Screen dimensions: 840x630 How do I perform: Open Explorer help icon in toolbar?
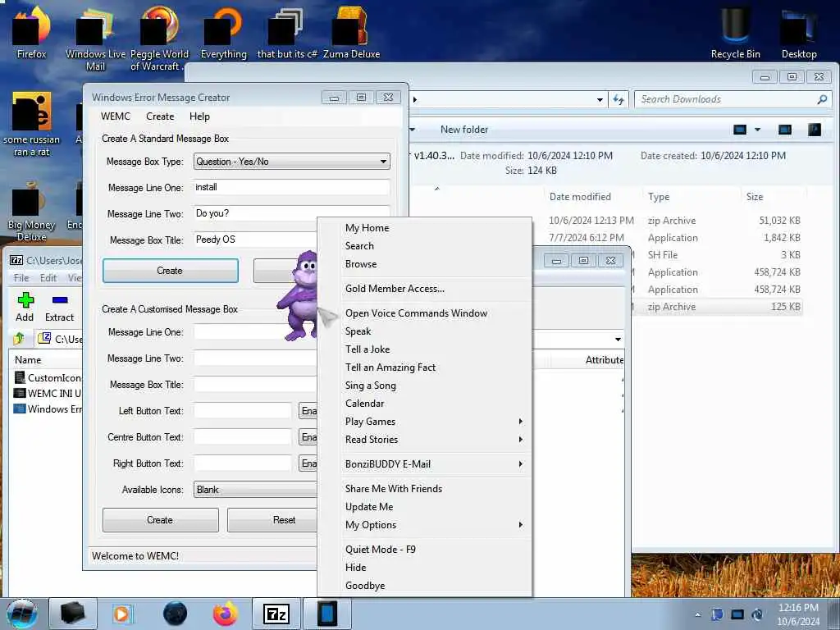point(815,129)
